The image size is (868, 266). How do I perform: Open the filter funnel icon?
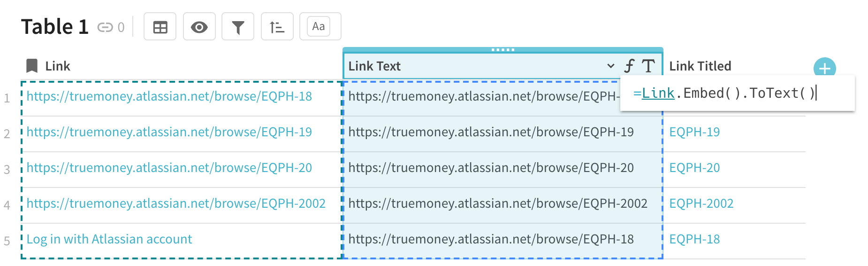click(238, 27)
